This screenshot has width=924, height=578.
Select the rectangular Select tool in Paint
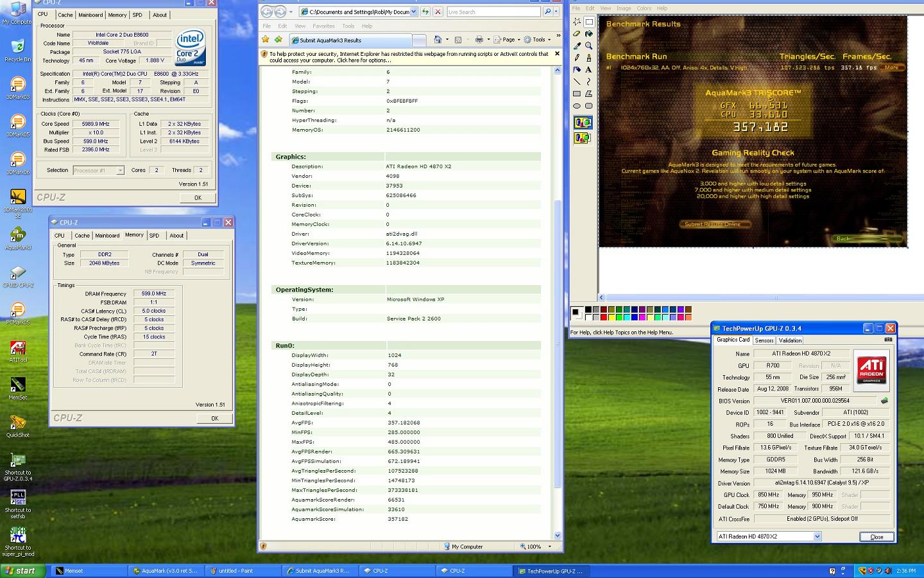pos(588,21)
